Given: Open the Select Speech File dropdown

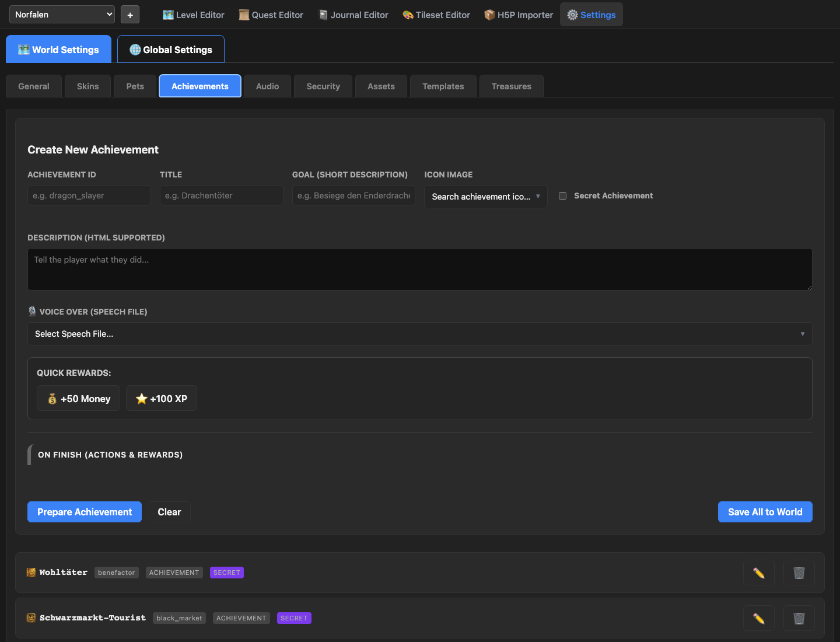Looking at the screenshot, I should pyautogui.click(x=419, y=334).
